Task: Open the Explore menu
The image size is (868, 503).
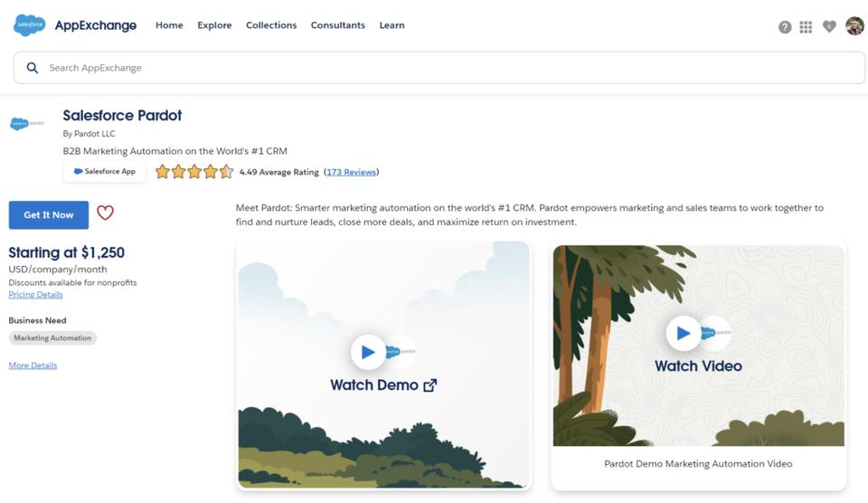Action: [x=215, y=25]
